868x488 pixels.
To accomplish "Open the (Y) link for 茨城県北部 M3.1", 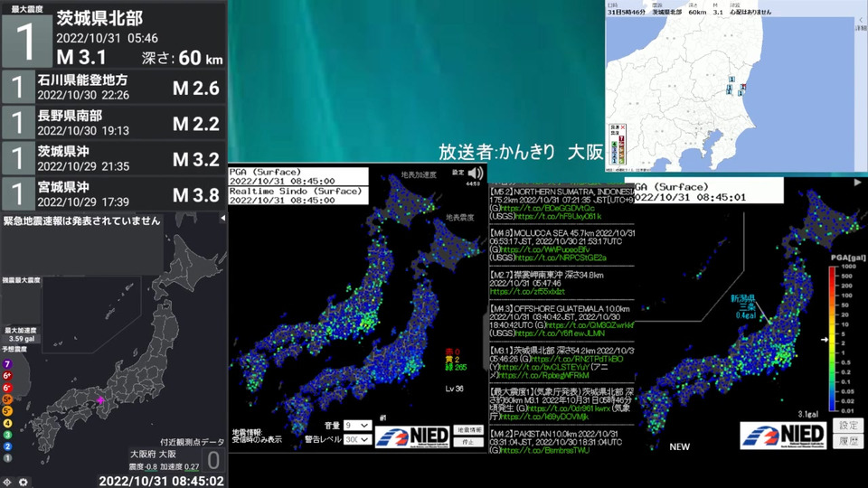I will tap(544, 367).
